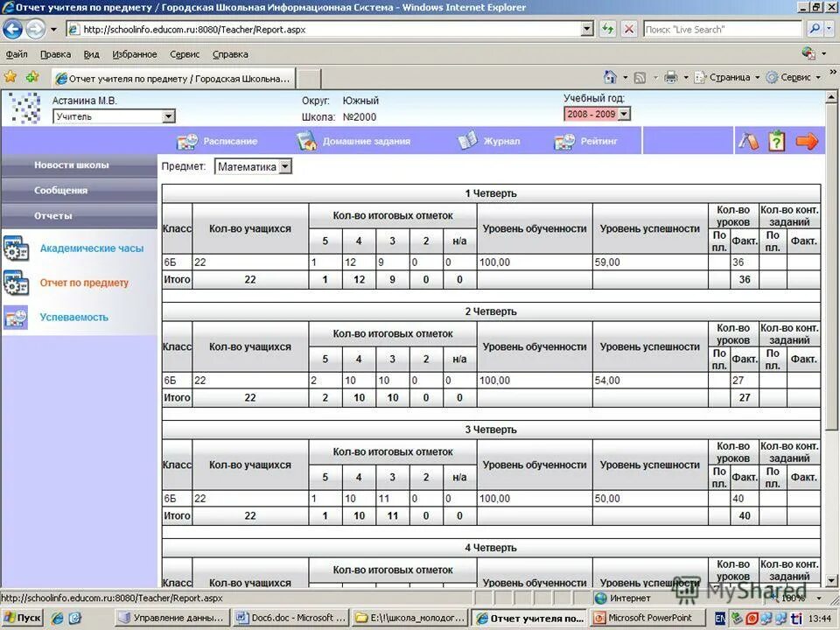Open the address bar dropdown arrow
Image resolution: width=840 pixels, height=630 pixels.
587,29
